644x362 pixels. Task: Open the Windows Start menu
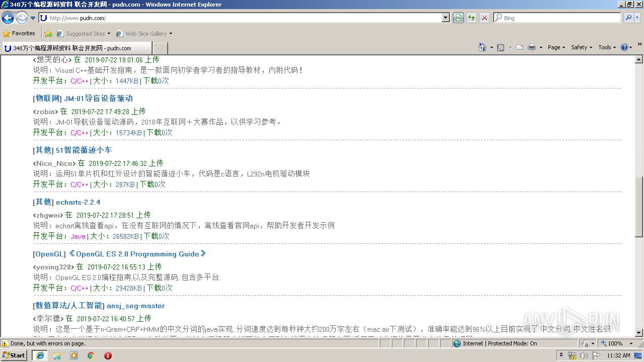point(14,355)
